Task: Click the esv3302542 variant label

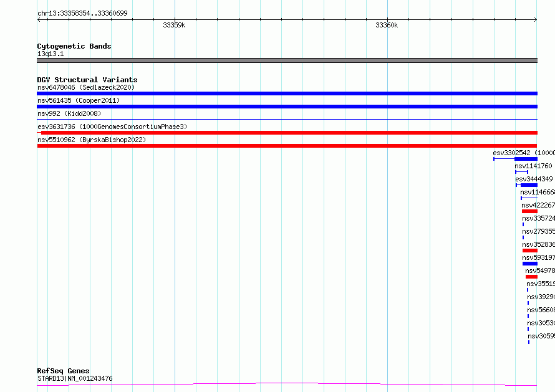Action: 524,153
